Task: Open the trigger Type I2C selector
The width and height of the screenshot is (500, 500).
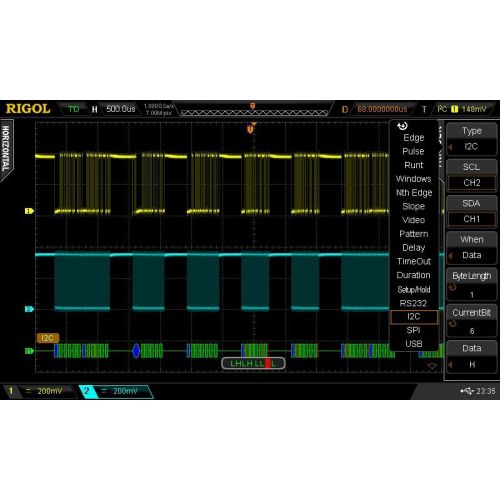Action: 471,139
